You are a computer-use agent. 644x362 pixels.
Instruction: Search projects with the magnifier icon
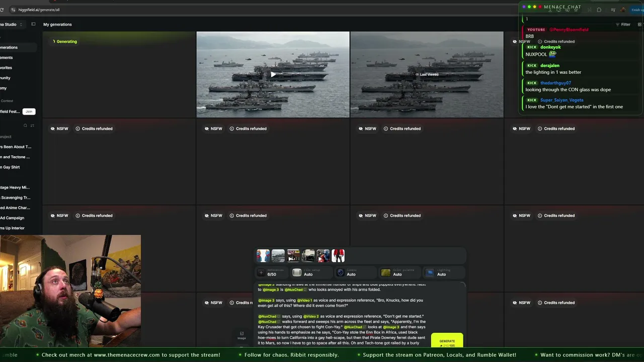pyautogui.click(x=25, y=125)
